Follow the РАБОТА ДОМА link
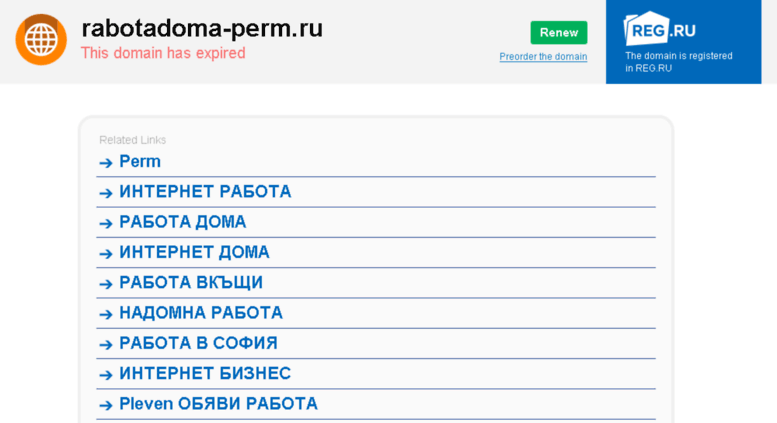This screenshot has width=777, height=423. pos(183,222)
